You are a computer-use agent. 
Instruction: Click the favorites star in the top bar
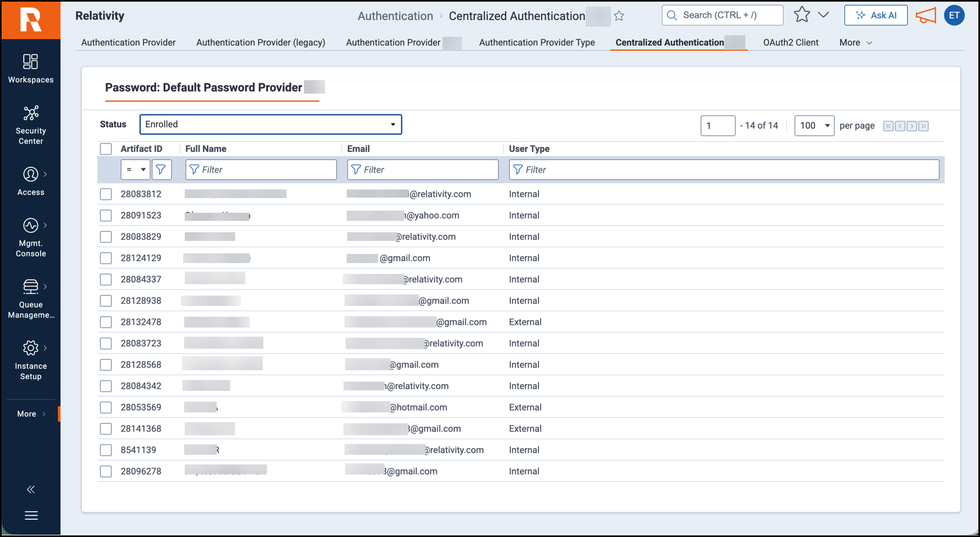[x=802, y=15]
